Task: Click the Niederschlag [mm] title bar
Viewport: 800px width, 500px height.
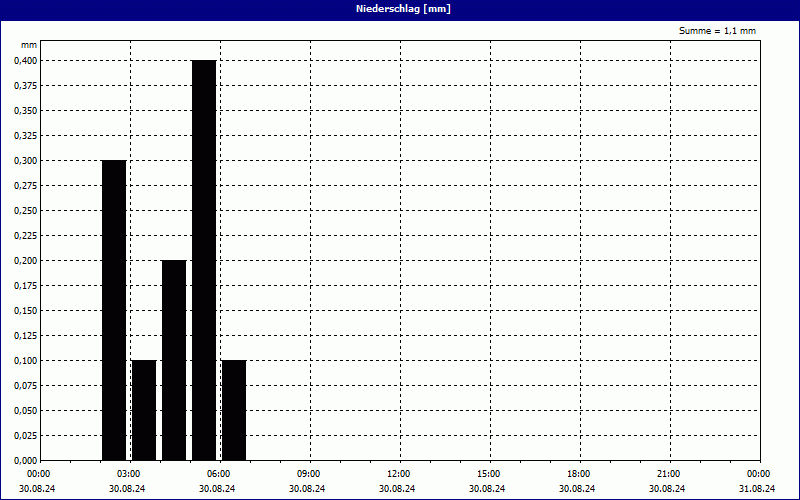Action: [400, 9]
